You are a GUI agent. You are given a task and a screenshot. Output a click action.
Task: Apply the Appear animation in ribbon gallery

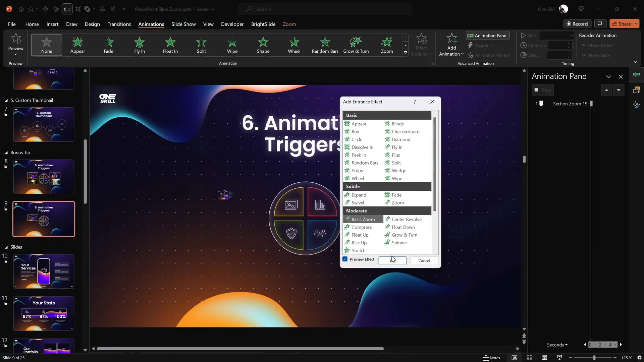click(77, 45)
